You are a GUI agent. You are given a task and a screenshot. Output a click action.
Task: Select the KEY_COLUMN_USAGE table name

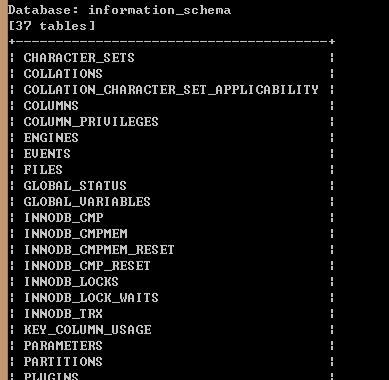tap(87, 330)
